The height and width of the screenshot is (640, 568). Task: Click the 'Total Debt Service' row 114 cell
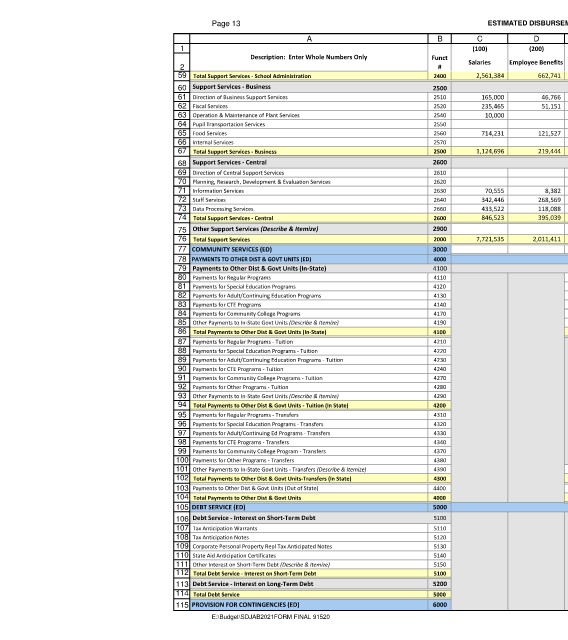click(x=309, y=594)
